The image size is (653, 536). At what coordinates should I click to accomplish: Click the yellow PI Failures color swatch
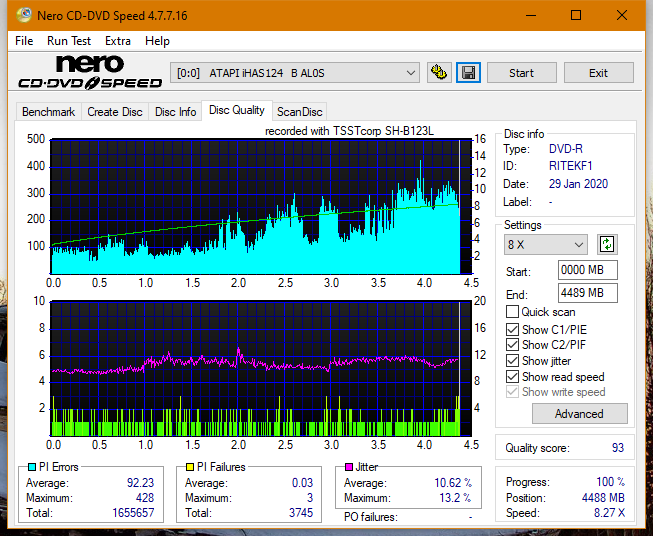point(190,467)
